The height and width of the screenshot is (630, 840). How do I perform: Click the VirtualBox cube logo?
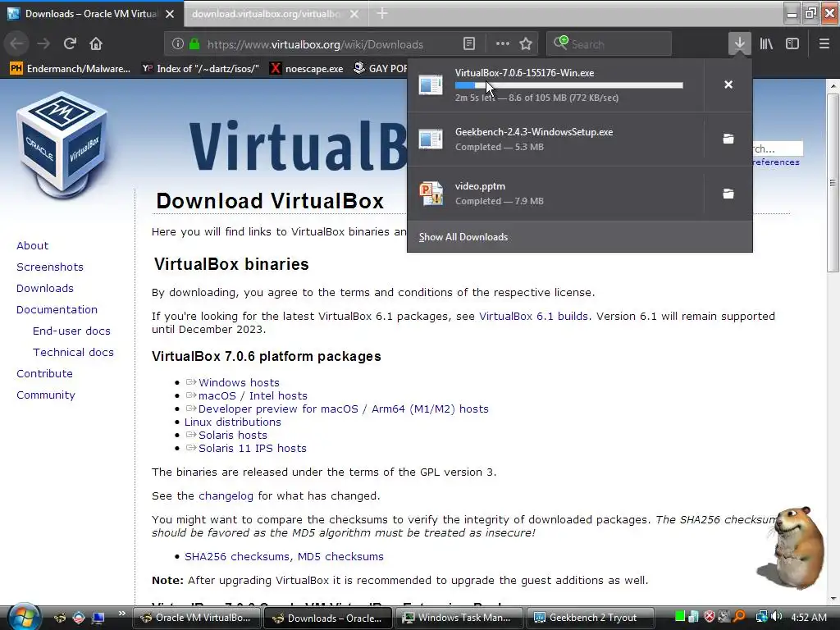coord(62,144)
